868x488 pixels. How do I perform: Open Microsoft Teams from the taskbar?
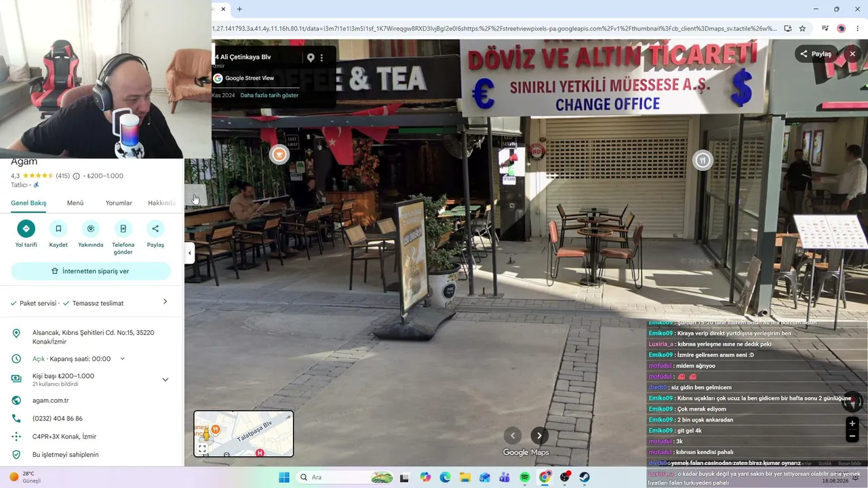[505, 477]
